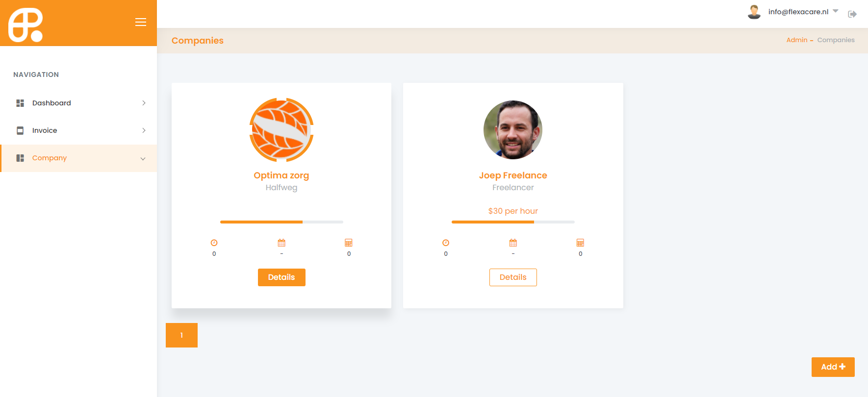Image resolution: width=868 pixels, height=397 pixels.
Task: Click the calculator icon on the Optima zorg card
Action: (x=349, y=243)
